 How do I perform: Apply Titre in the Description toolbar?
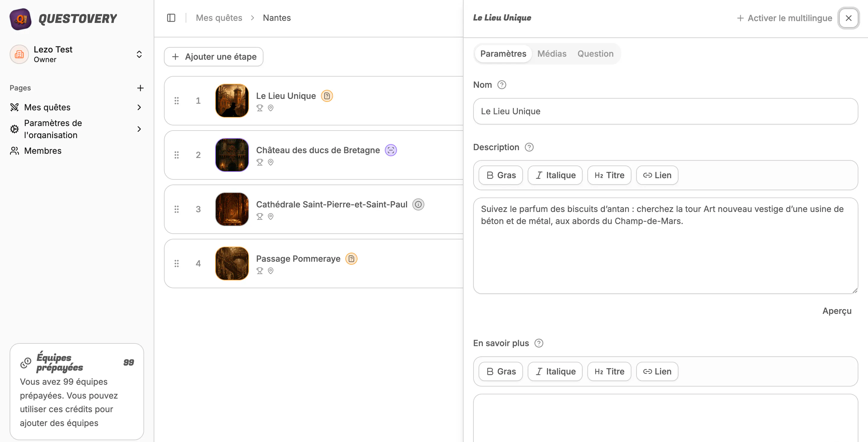pyautogui.click(x=609, y=175)
